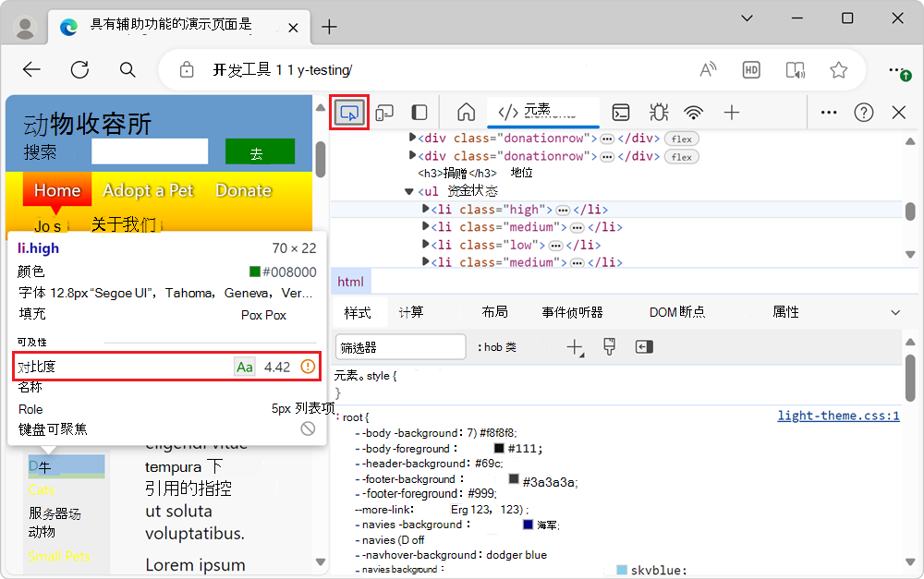Toggle the :hob class states option
This screenshot has height=579, width=924.
(497, 347)
